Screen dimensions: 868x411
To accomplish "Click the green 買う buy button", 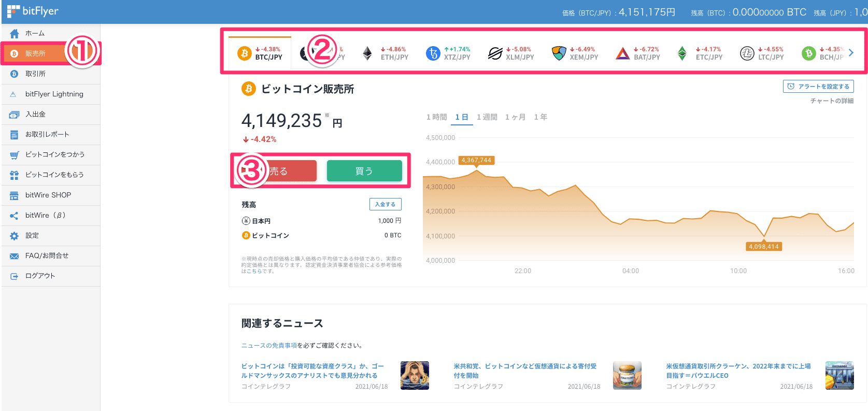I will click(364, 171).
